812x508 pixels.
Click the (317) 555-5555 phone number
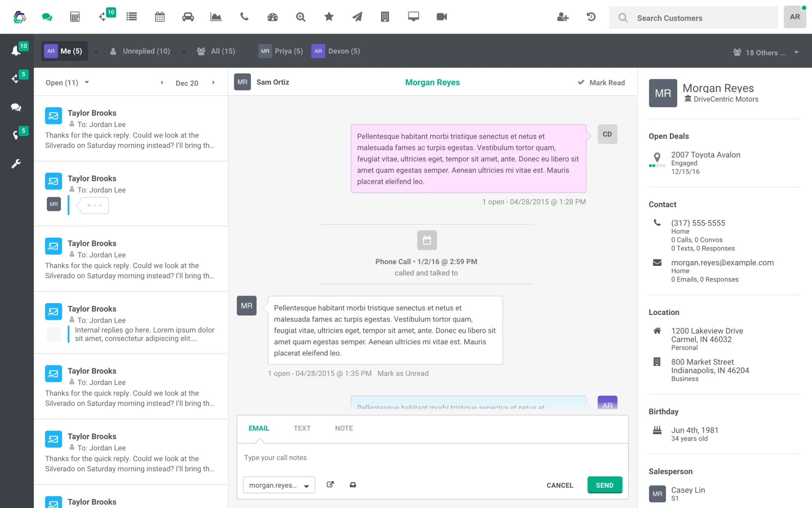click(x=698, y=223)
